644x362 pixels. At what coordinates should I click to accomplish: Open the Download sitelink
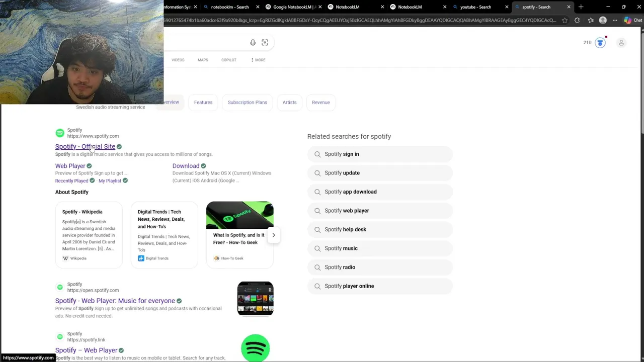pyautogui.click(x=186, y=166)
